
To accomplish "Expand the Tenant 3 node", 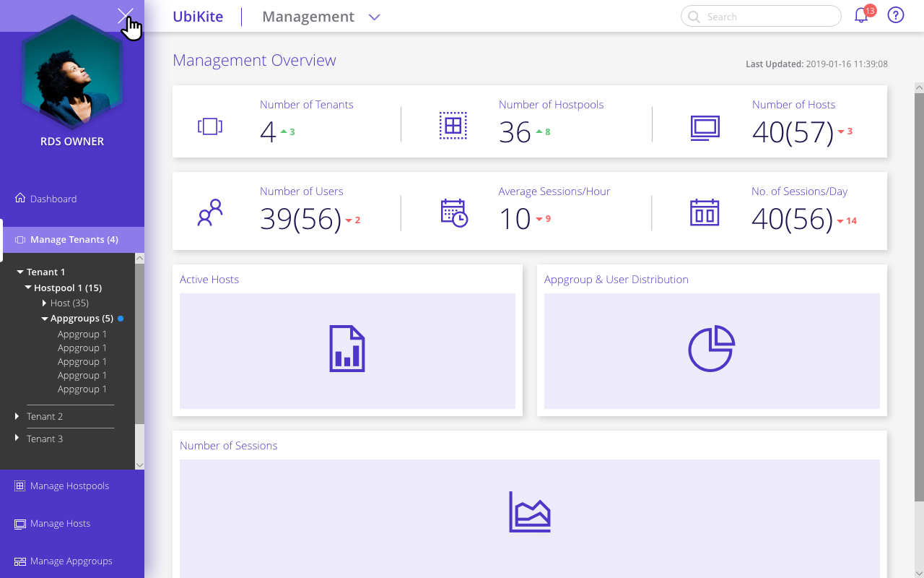I will tap(17, 439).
